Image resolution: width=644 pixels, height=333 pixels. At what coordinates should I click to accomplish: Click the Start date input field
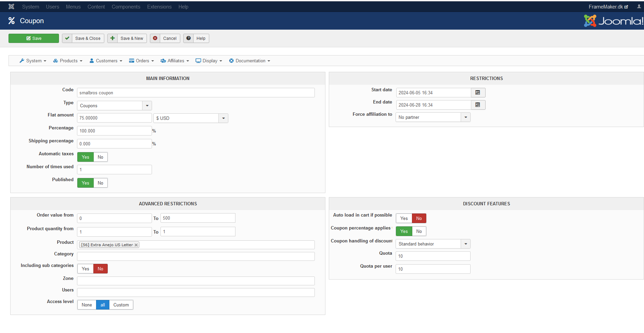point(433,93)
